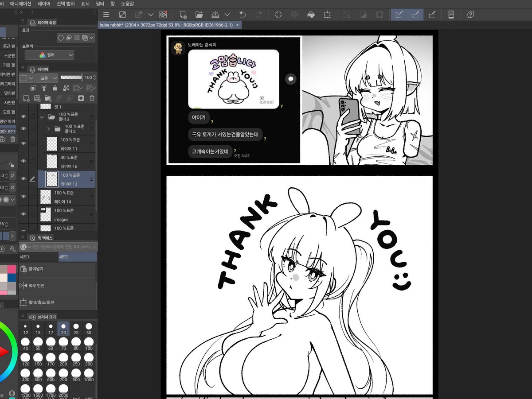Delete layer with trash icon

pos(92,98)
